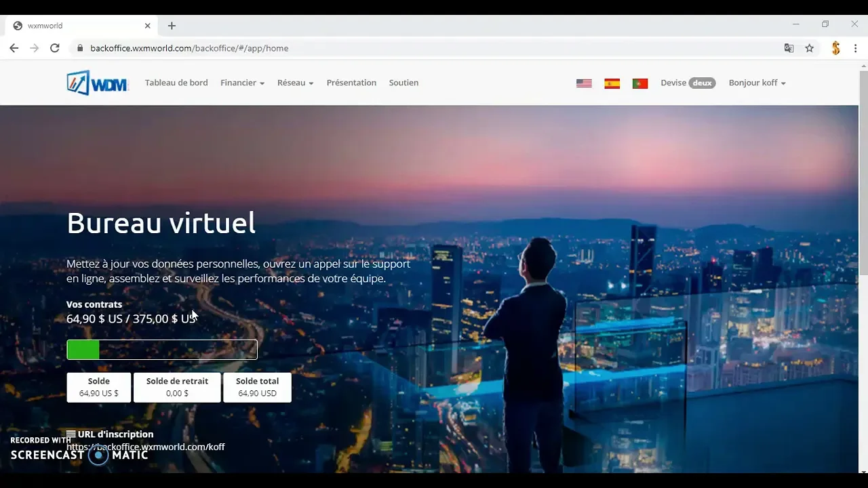The image size is (868, 488).
Task: Click the Solde total box
Action: [258, 387]
